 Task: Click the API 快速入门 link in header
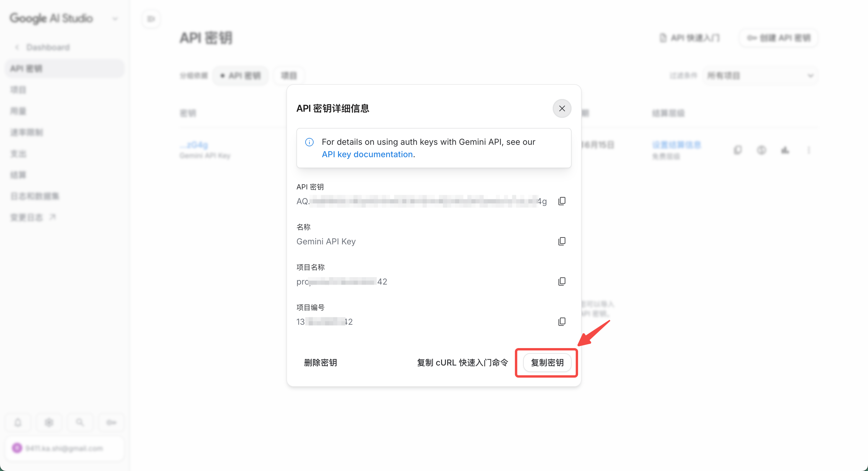click(x=689, y=38)
